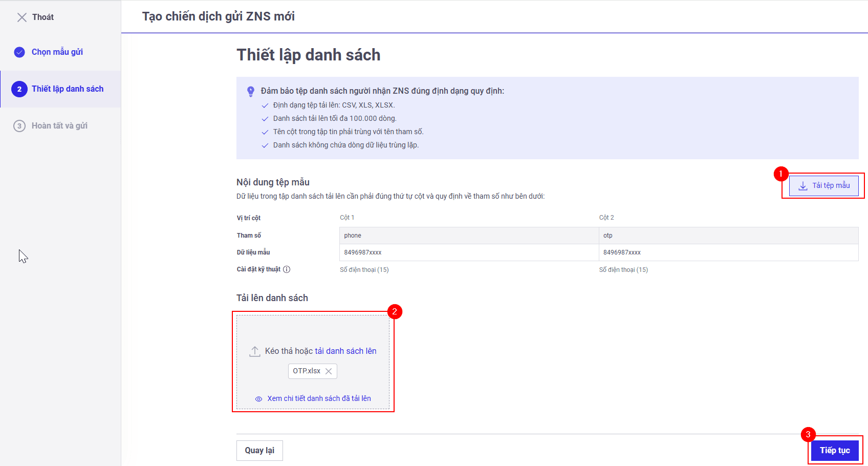Remove the OTP.xlsx file with X icon
868x466 pixels.
click(329, 371)
